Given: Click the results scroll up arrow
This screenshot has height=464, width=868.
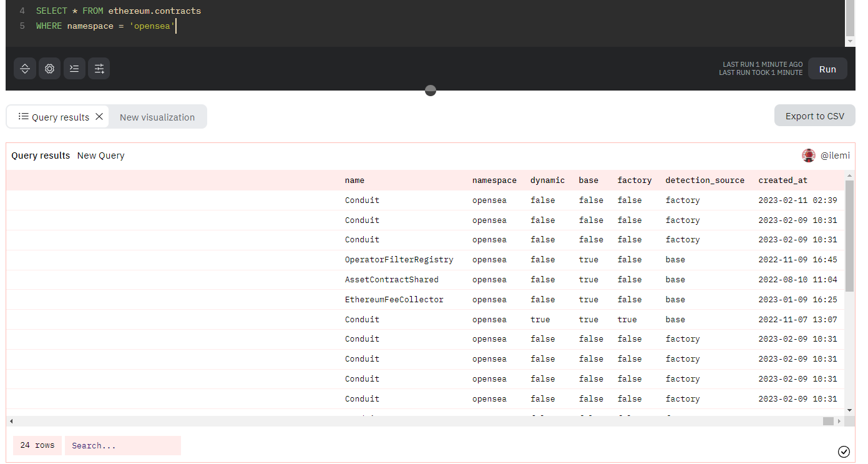Looking at the screenshot, I should (x=849, y=174).
